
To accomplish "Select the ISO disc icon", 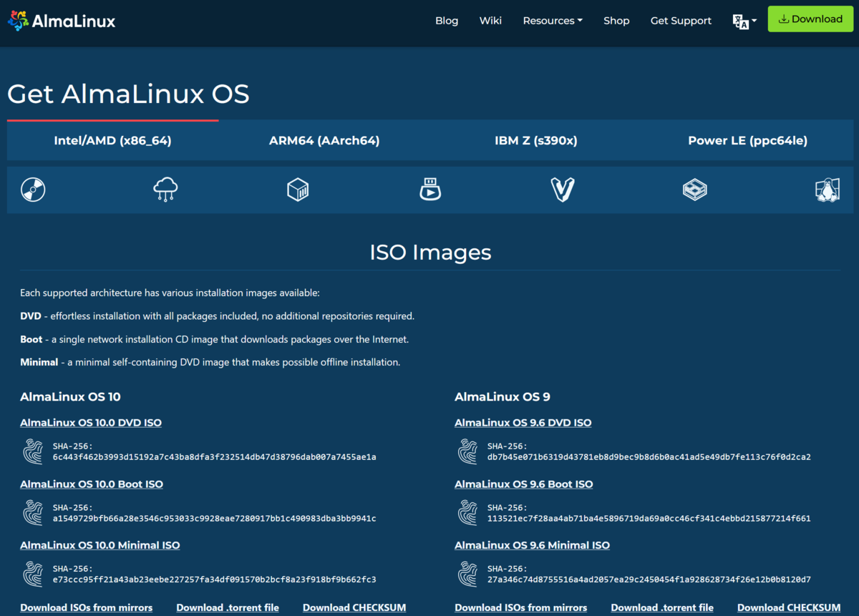I will click(33, 190).
